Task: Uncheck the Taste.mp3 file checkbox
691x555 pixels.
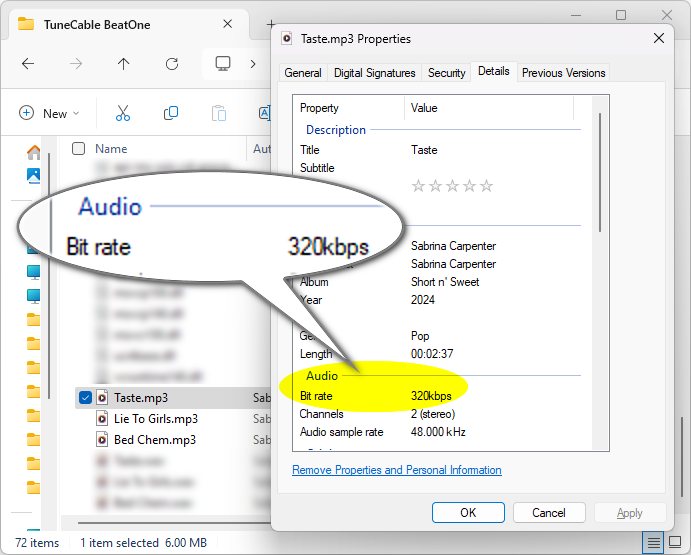Action: (85, 398)
